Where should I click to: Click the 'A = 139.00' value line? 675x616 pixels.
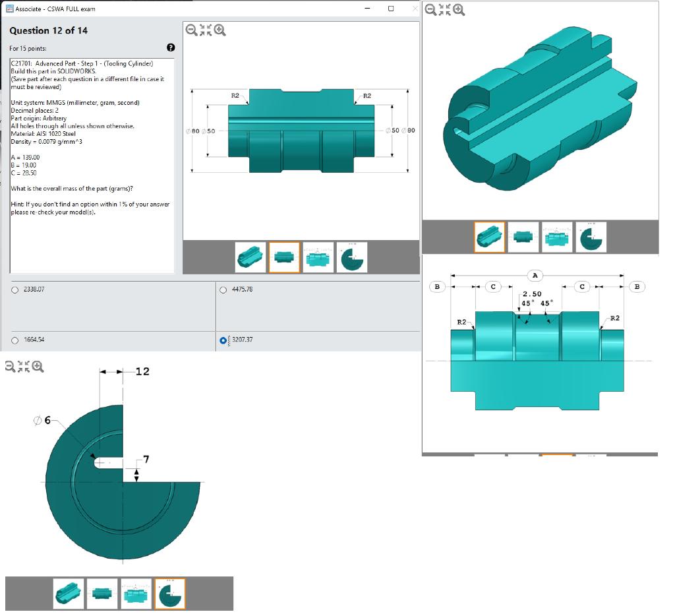(x=25, y=157)
